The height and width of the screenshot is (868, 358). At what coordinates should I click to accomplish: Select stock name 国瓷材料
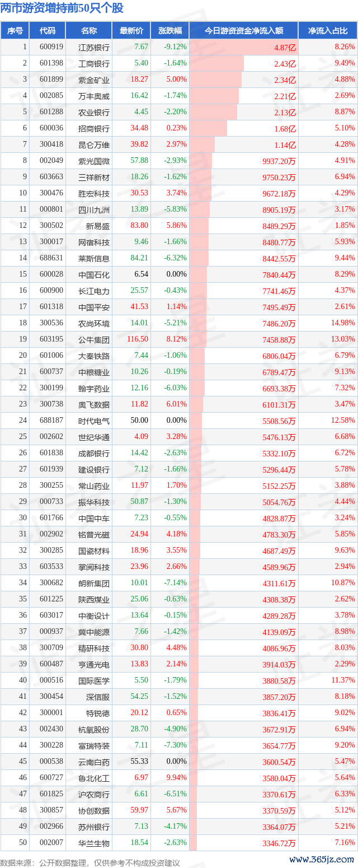coord(95,551)
